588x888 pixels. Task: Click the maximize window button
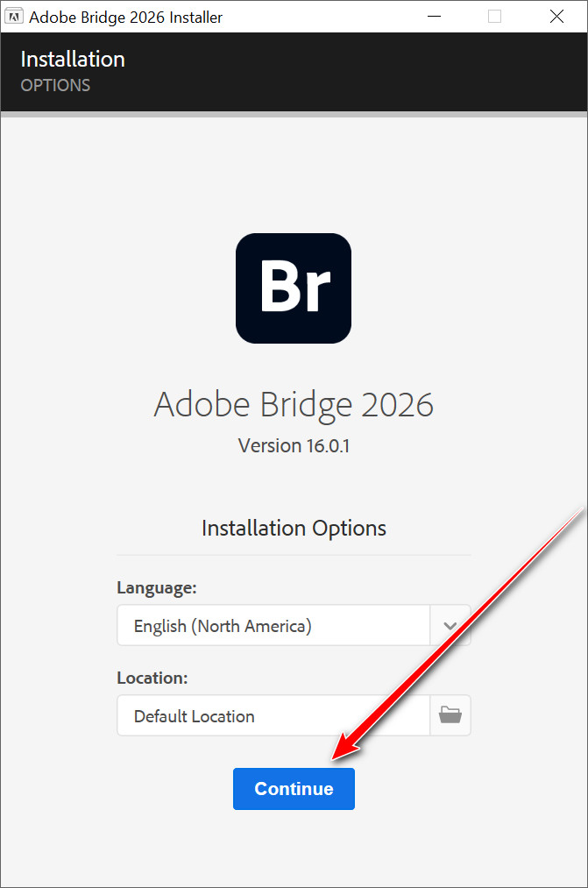click(x=494, y=17)
